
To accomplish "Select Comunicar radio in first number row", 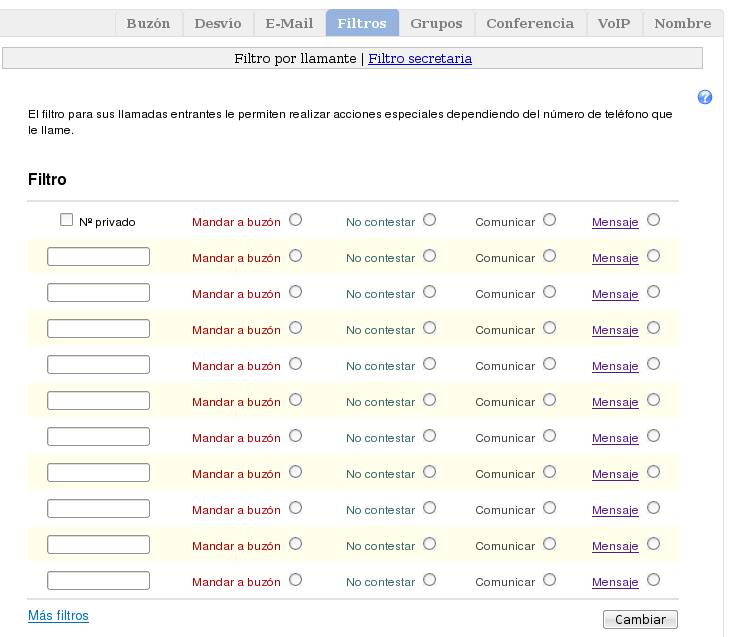I will point(549,256).
